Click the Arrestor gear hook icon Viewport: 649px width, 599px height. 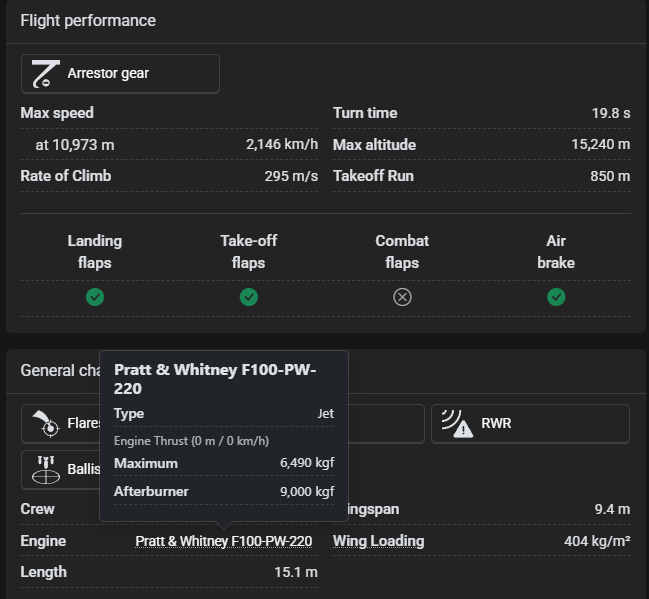click(x=46, y=73)
